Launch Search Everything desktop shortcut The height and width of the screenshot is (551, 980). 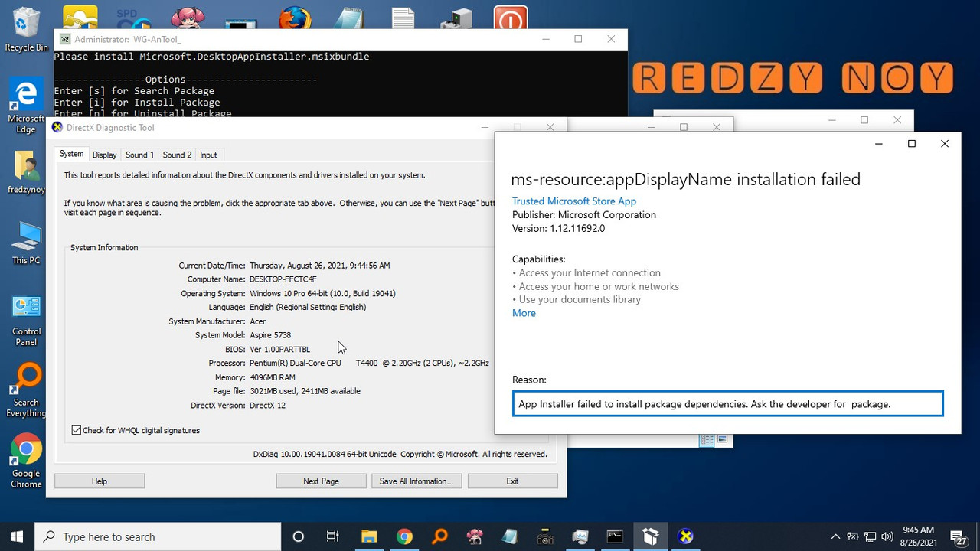pyautogui.click(x=26, y=390)
